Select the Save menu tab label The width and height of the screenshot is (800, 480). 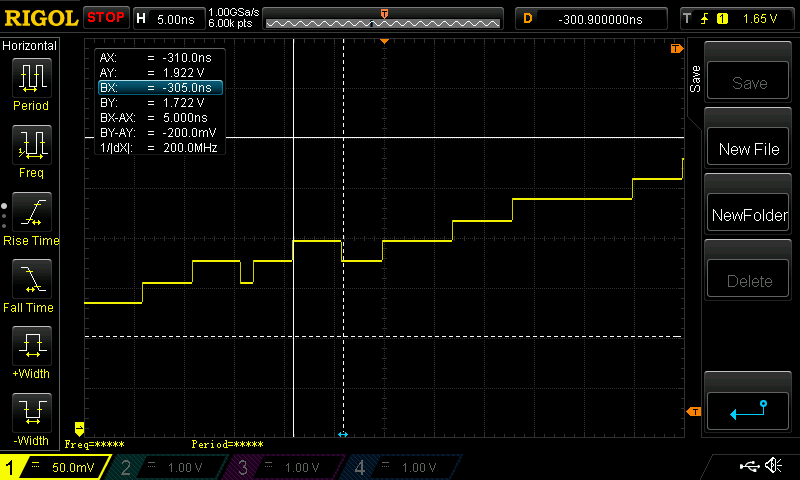(x=695, y=79)
